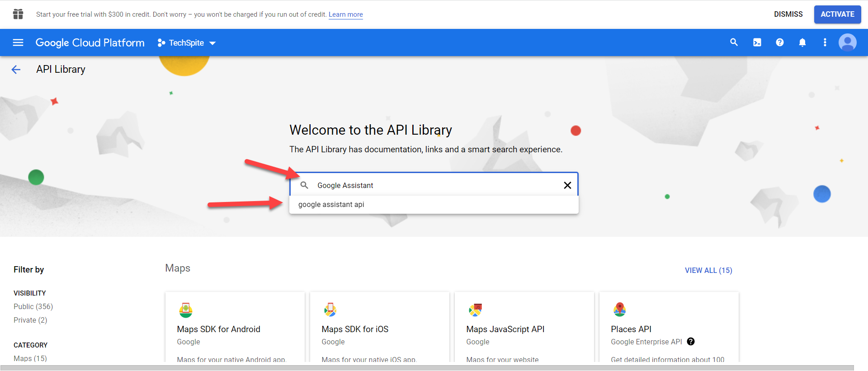Dismiss the free trial banner
This screenshot has width=868, height=371.
(x=788, y=14)
